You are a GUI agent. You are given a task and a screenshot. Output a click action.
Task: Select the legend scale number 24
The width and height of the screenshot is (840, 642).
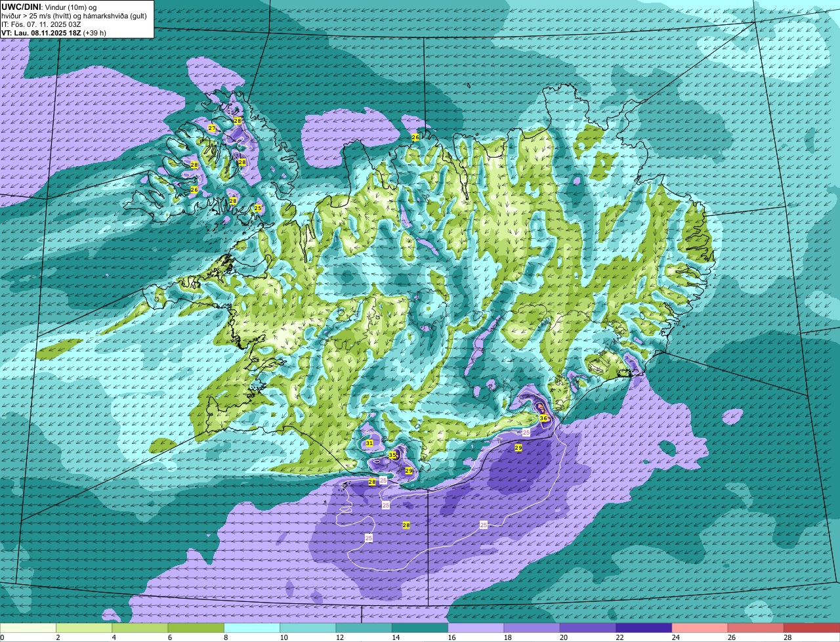click(675, 637)
